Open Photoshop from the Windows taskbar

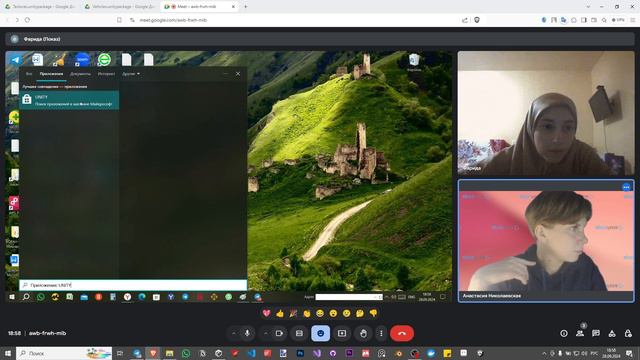coord(300,353)
